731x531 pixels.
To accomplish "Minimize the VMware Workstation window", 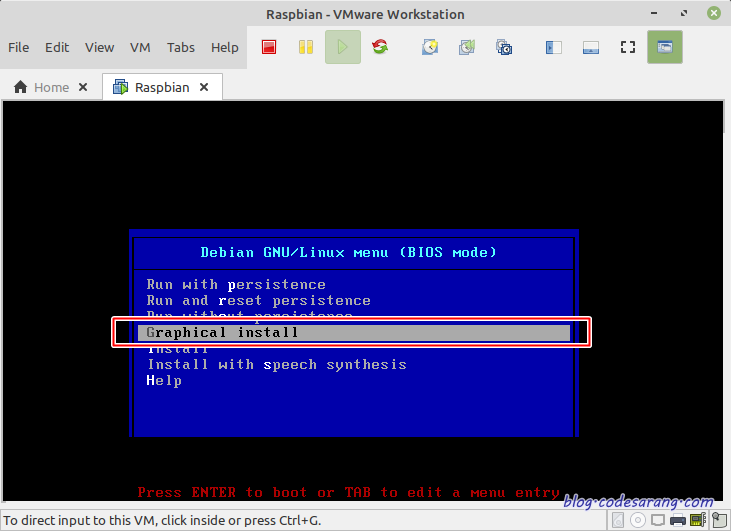I will (654, 14).
